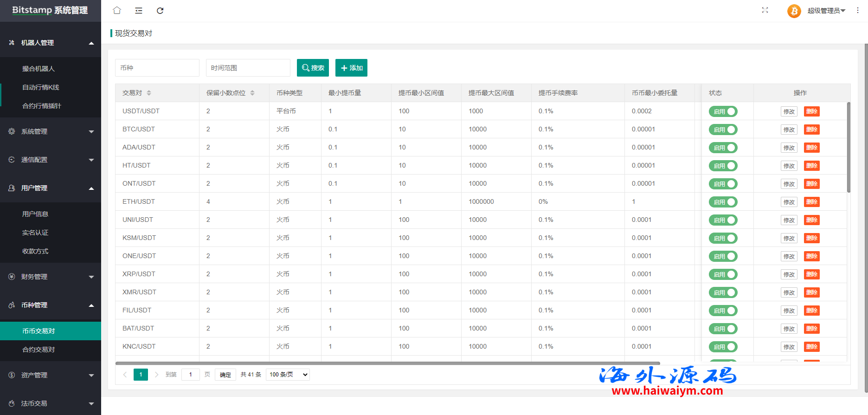Open 合约交易对 in the sidebar
Image resolution: width=868 pixels, height=415 pixels.
tap(39, 350)
